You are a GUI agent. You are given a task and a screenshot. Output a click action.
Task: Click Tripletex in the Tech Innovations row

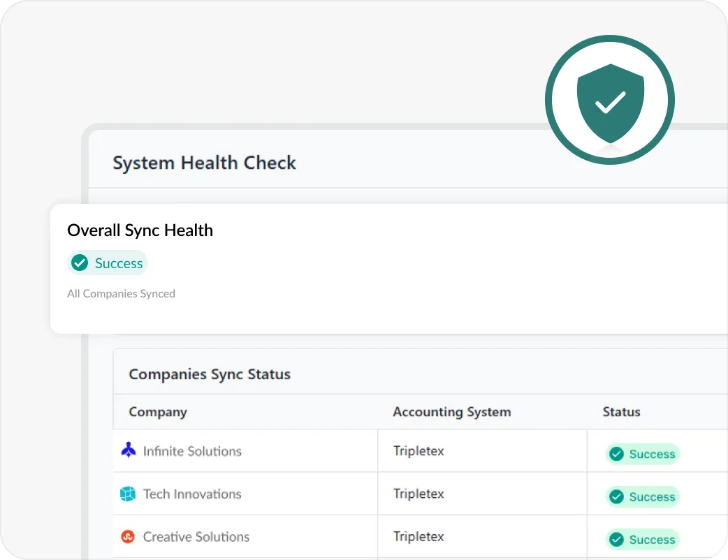[x=418, y=493]
